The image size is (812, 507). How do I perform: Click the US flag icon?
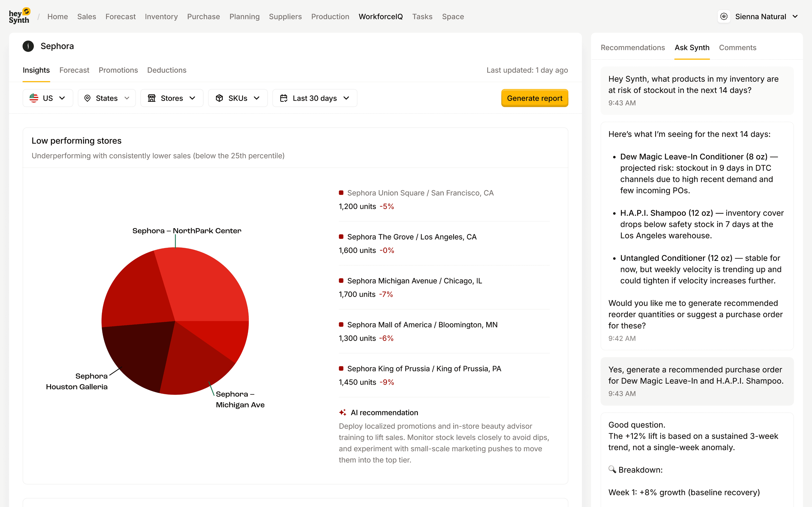click(34, 98)
